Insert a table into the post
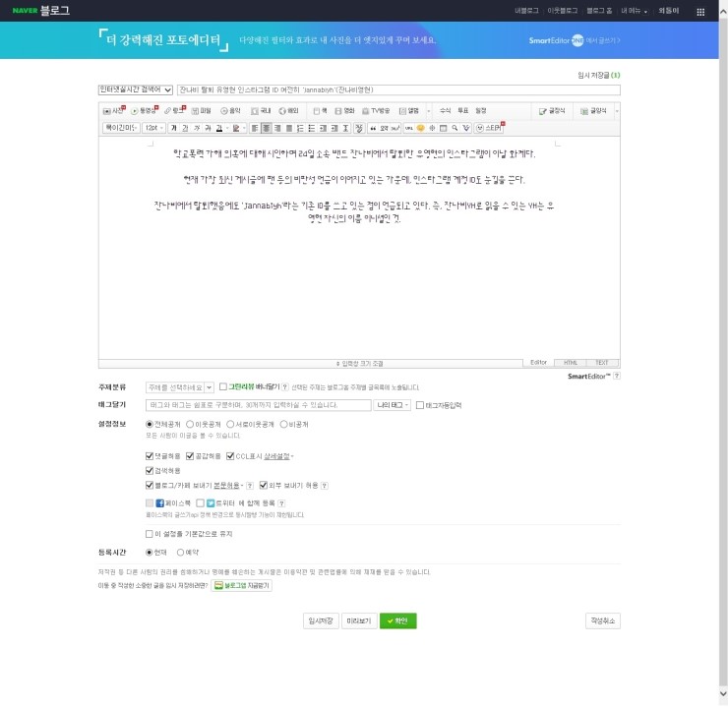Image resolution: width=728 pixels, height=707 pixels. [444, 128]
